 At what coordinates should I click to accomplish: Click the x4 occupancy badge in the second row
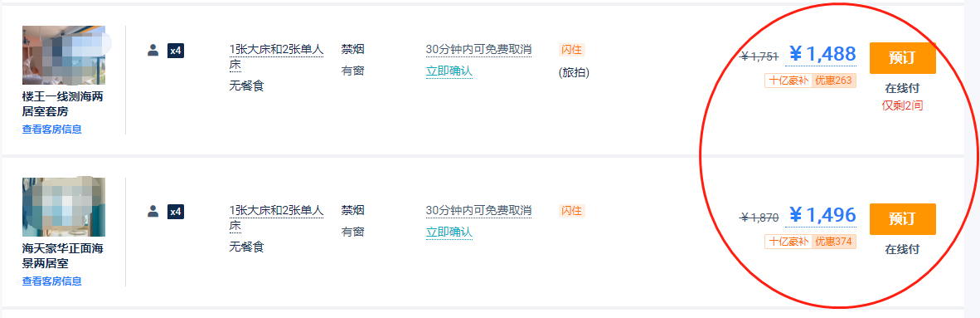click(x=176, y=212)
